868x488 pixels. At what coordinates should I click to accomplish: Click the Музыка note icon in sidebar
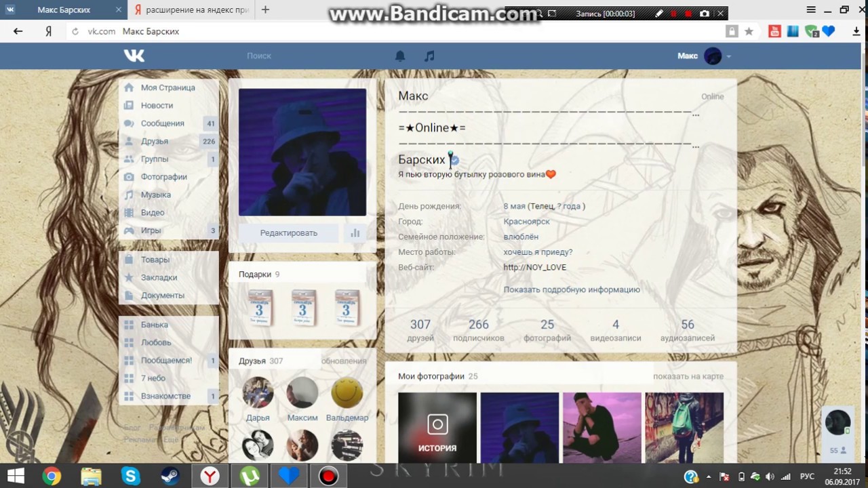(x=129, y=195)
